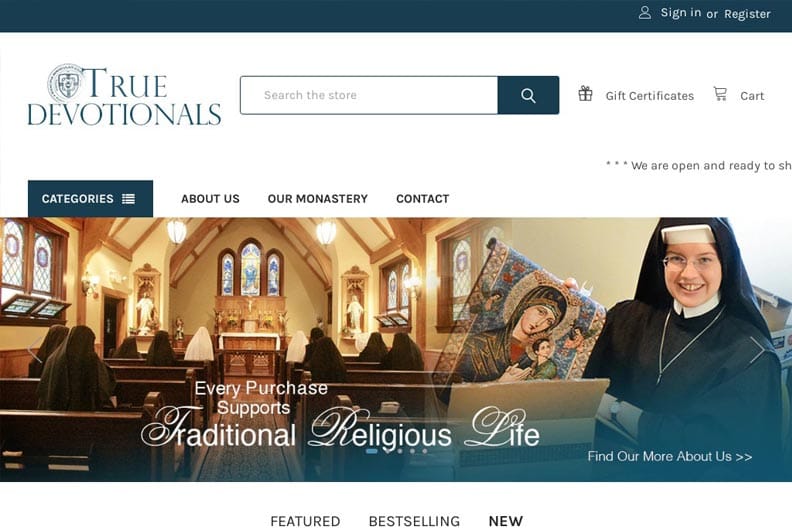Click the Register link
The height and width of the screenshot is (528, 792).
(x=747, y=14)
